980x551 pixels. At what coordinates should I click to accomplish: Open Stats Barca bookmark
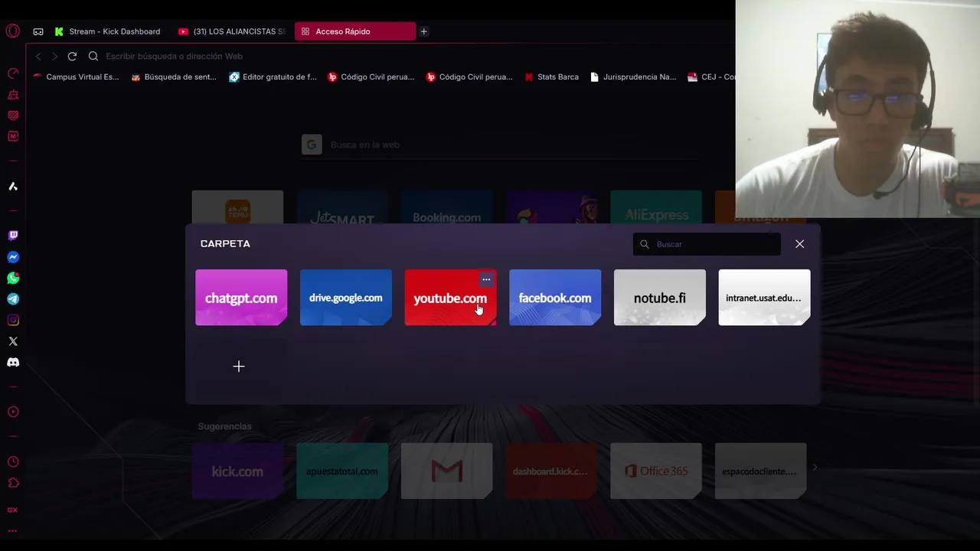point(551,77)
